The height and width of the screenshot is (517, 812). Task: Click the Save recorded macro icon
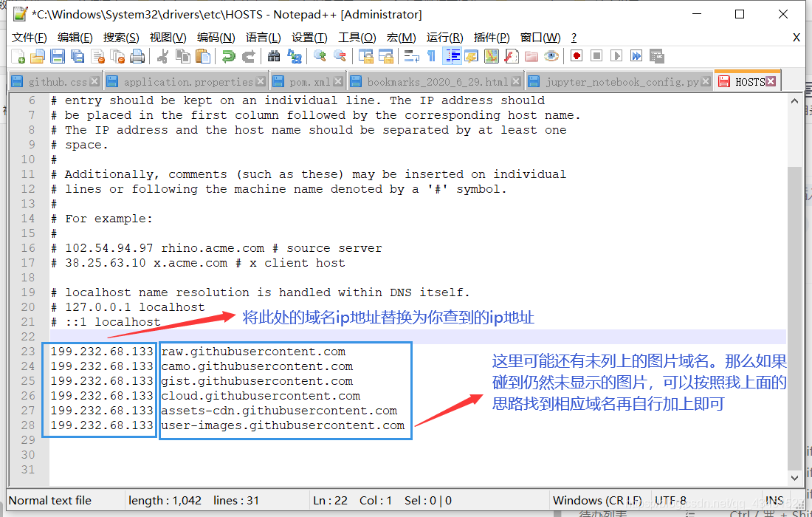point(657,56)
